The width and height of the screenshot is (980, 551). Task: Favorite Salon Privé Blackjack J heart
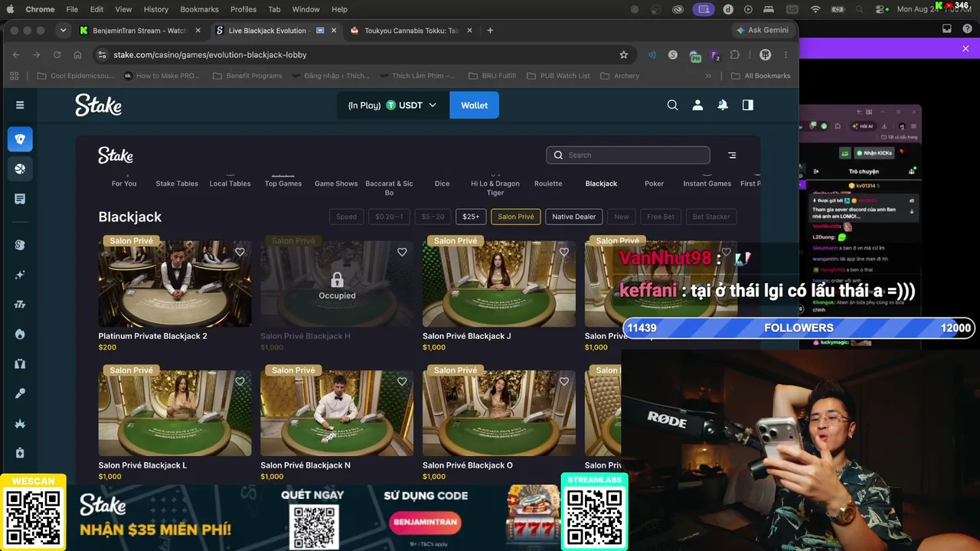click(x=564, y=252)
